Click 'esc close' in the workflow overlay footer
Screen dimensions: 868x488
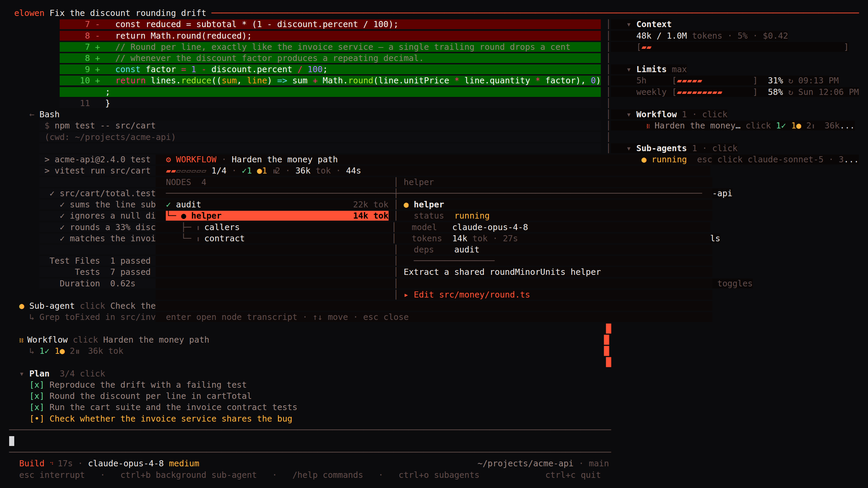click(x=386, y=317)
